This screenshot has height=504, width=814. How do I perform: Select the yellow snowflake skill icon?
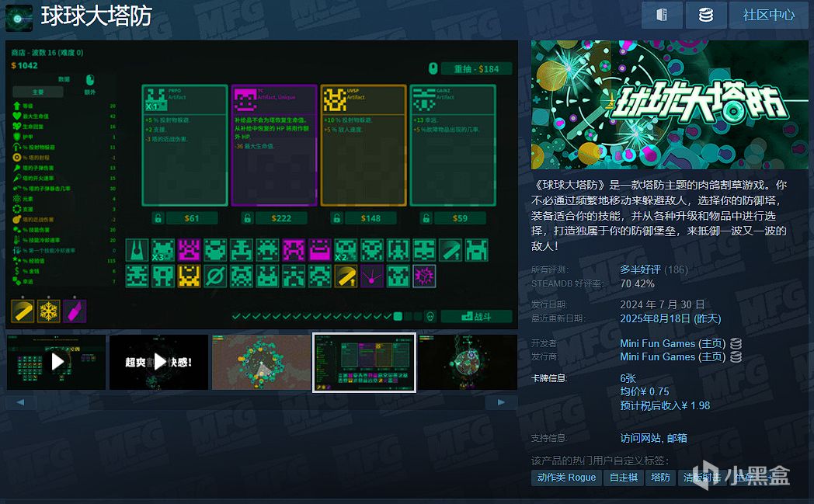49,311
